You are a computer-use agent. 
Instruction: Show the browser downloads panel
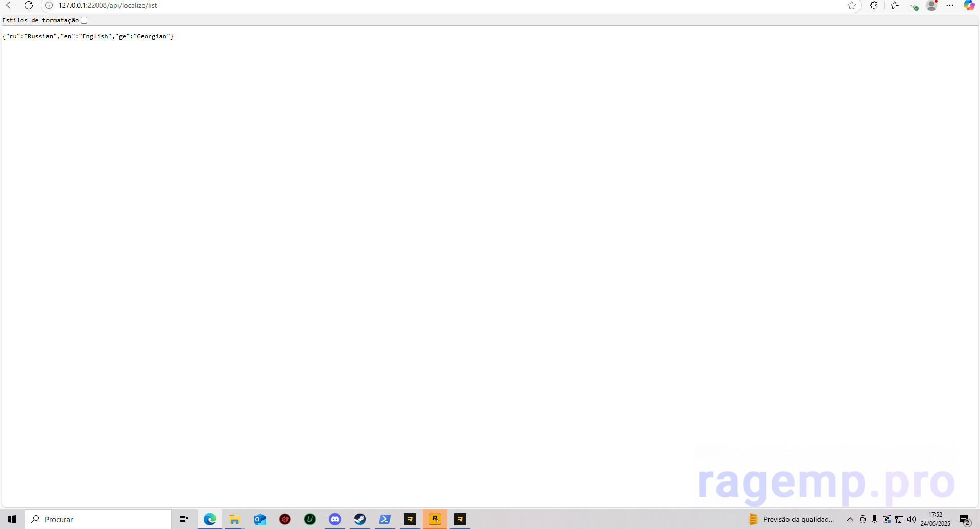coord(914,6)
